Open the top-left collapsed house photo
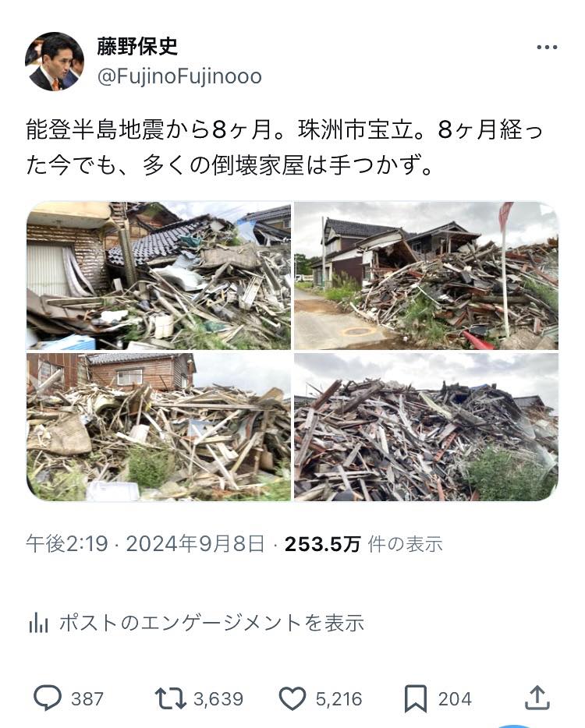 [x=158, y=275]
